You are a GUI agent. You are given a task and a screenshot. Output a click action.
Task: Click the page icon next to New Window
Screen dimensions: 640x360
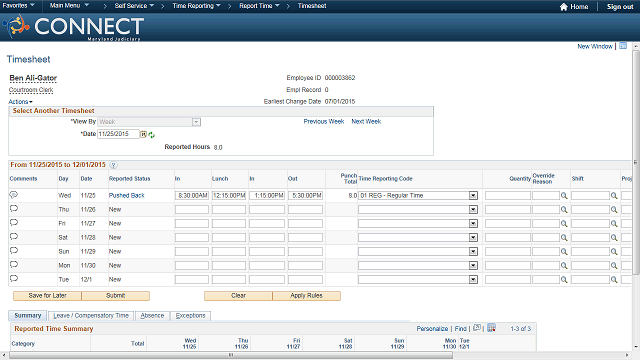(623, 46)
